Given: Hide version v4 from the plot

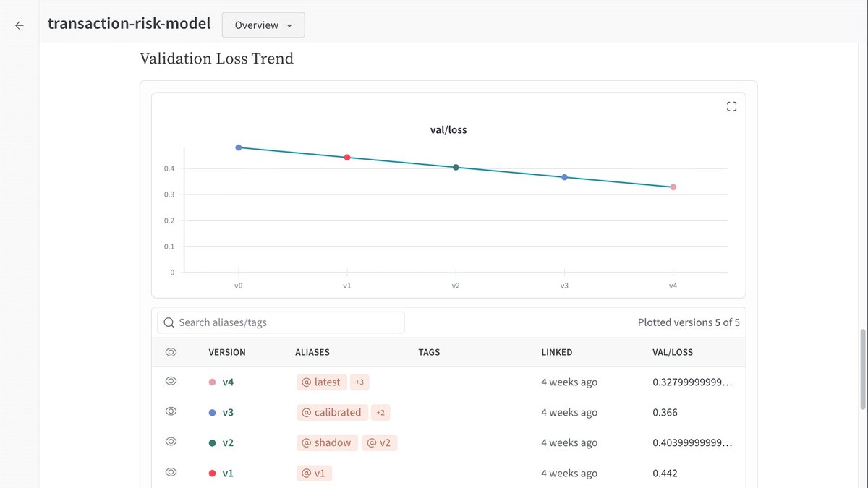Looking at the screenshot, I should pyautogui.click(x=171, y=381).
